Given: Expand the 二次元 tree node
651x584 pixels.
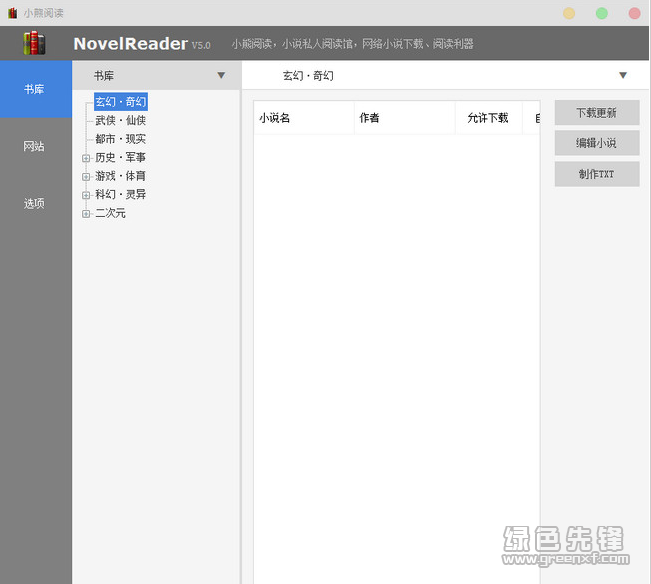Looking at the screenshot, I should 86,214.
